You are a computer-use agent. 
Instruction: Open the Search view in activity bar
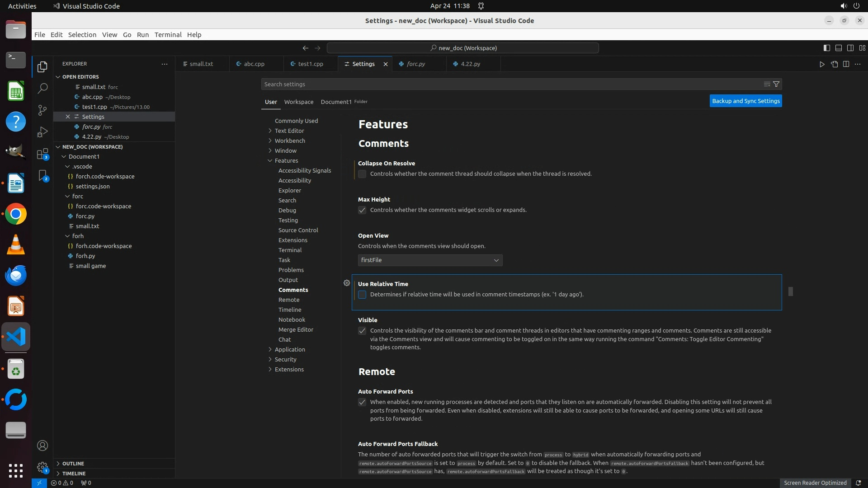click(42, 89)
